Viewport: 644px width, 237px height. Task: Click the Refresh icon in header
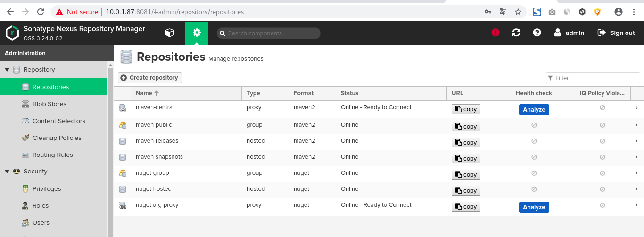[x=516, y=33]
